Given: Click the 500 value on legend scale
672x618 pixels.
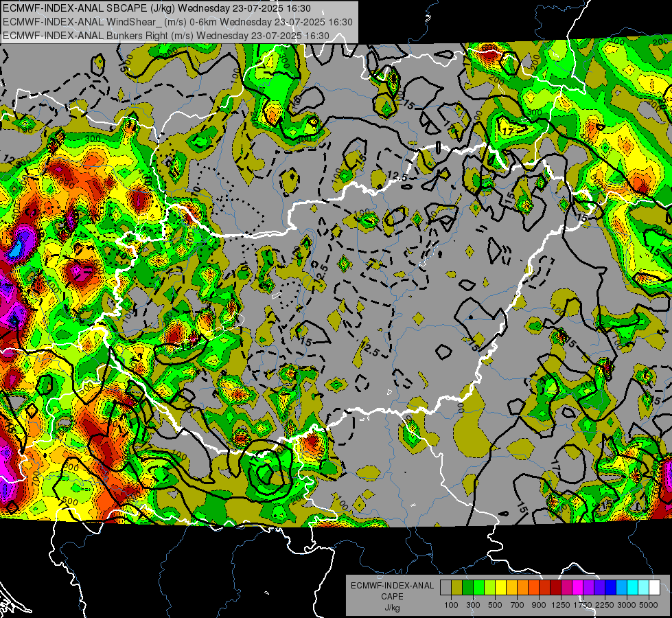Looking at the screenshot, I should tap(495, 605).
